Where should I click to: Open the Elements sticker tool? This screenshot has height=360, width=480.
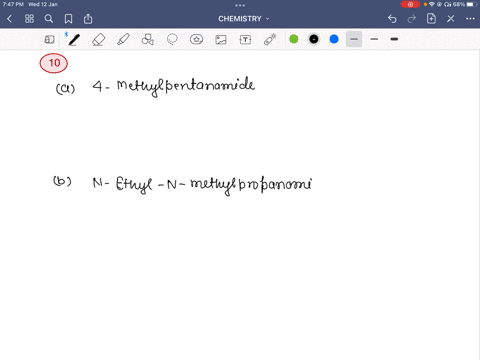click(x=196, y=39)
